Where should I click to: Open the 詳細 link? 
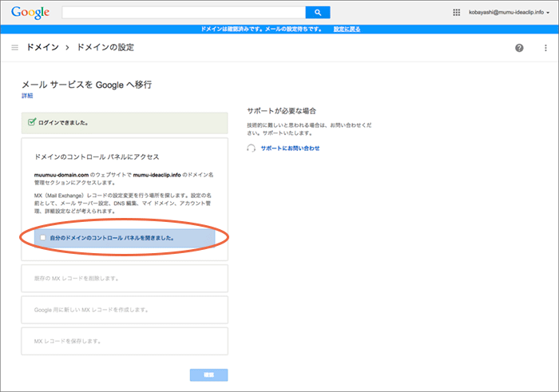tap(27, 96)
